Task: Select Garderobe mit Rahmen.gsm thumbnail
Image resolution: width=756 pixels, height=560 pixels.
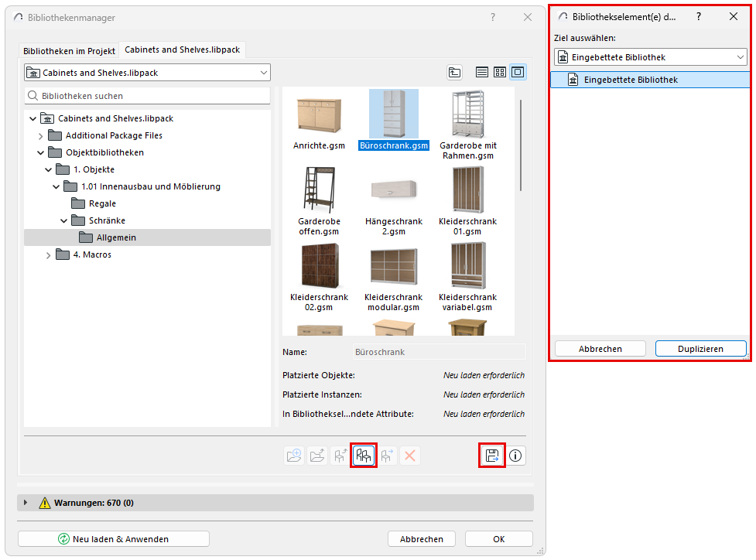Action: tap(467, 125)
